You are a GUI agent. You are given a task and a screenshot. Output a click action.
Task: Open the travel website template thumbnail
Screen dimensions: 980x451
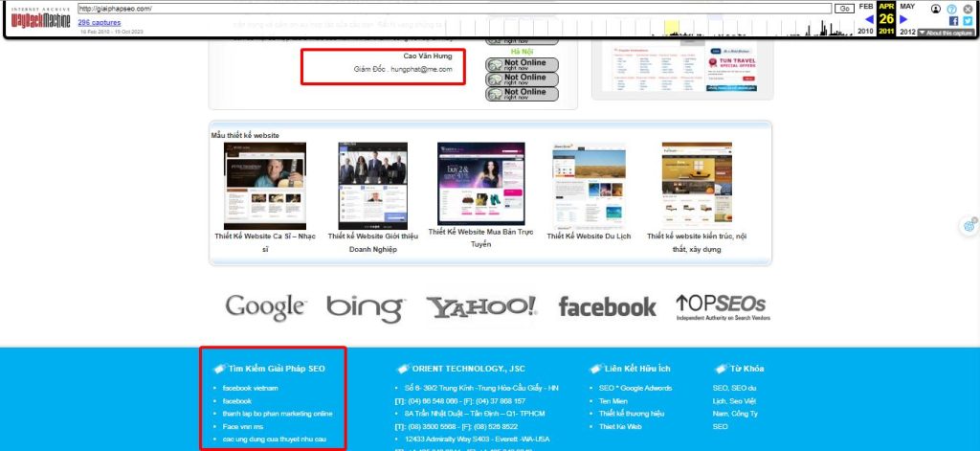(589, 186)
